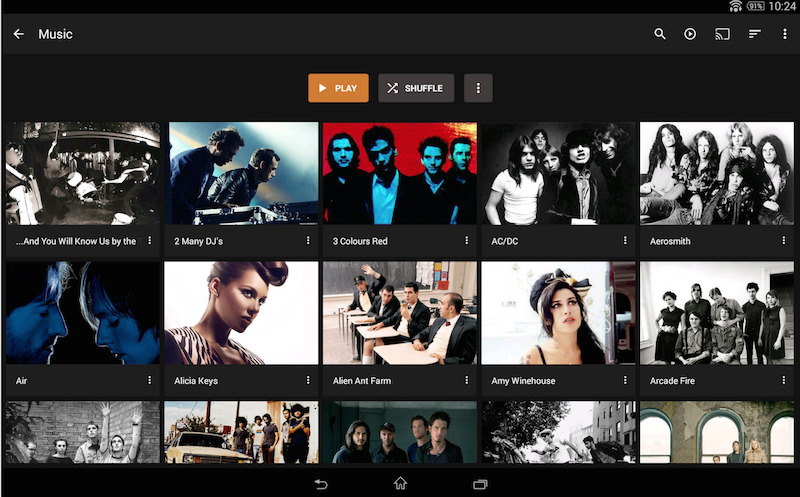Tap the Android back navigation icon
This screenshot has height=497, width=800.
coord(321,484)
